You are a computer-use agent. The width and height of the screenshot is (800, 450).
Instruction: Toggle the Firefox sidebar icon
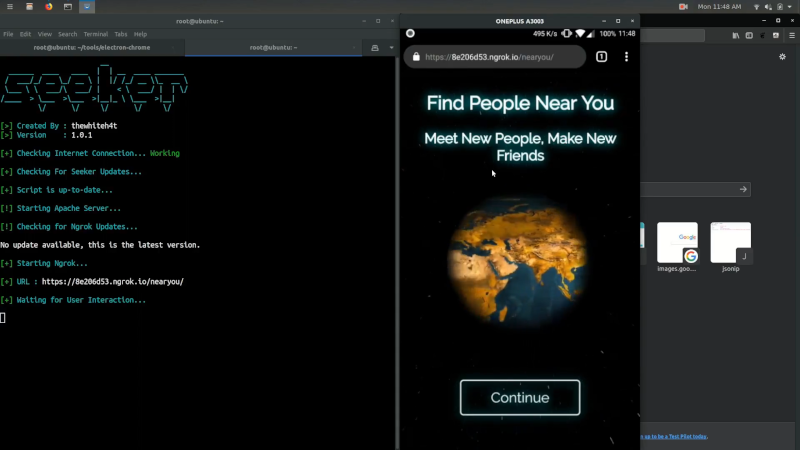click(x=749, y=36)
